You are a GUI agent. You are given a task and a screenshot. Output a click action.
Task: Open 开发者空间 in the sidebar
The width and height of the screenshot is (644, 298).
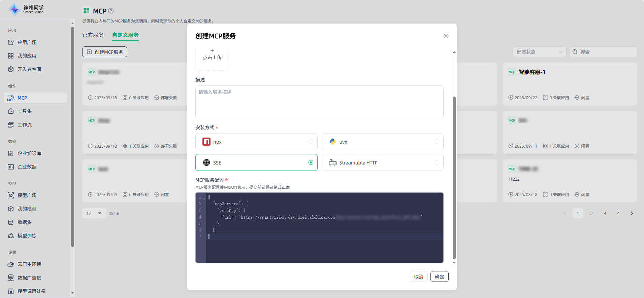click(29, 69)
